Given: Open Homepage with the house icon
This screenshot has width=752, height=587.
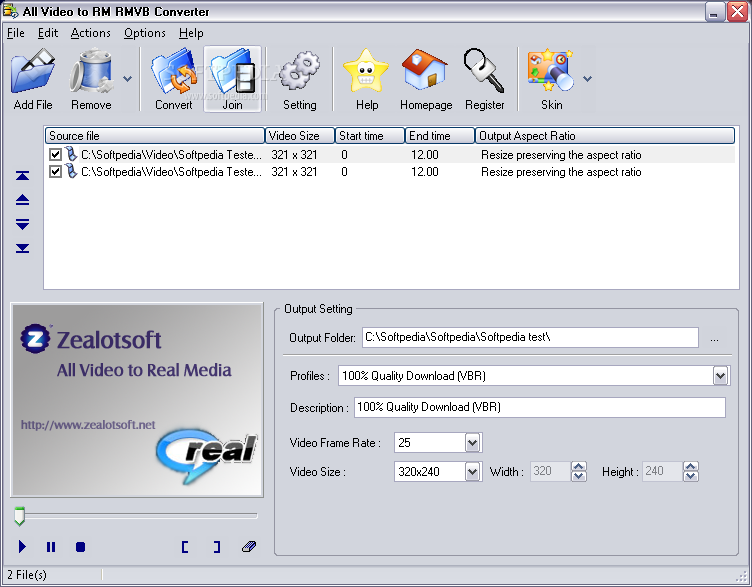Looking at the screenshot, I should (426, 80).
